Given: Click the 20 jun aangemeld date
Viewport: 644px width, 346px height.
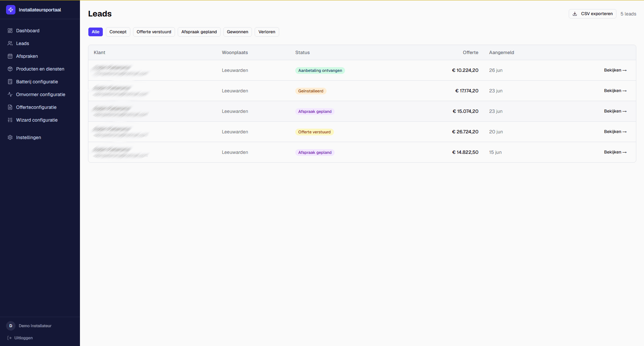Looking at the screenshot, I should pyautogui.click(x=496, y=132).
